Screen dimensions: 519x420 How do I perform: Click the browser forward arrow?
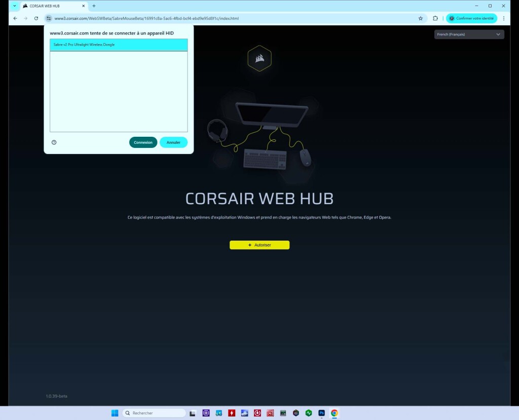pos(25,19)
